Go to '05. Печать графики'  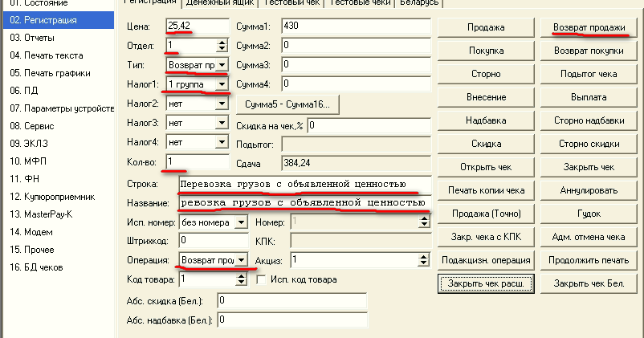pos(59,73)
